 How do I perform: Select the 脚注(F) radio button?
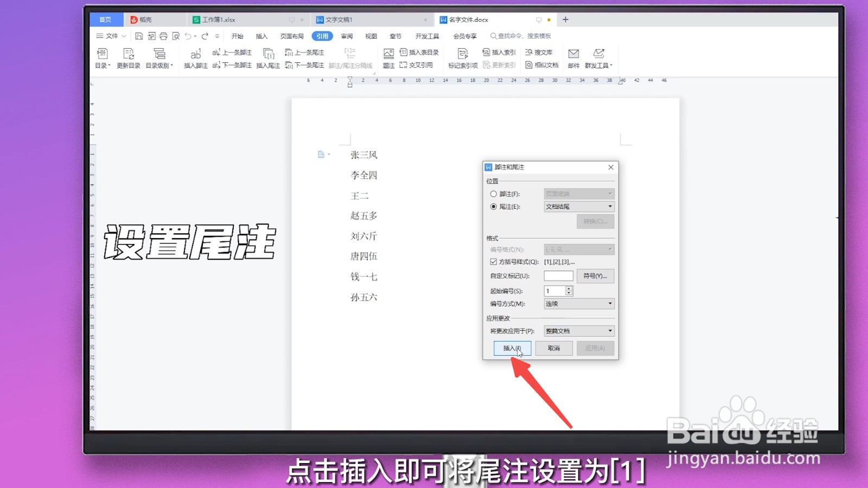pos(493,193)
